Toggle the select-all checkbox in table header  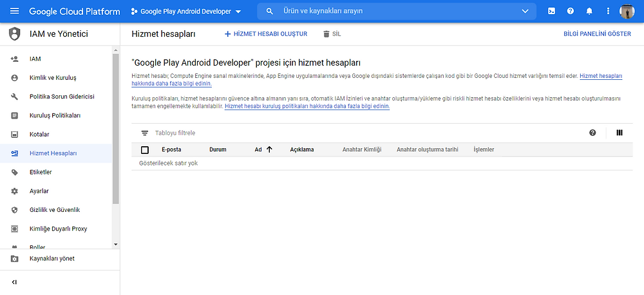coord(144,150)
